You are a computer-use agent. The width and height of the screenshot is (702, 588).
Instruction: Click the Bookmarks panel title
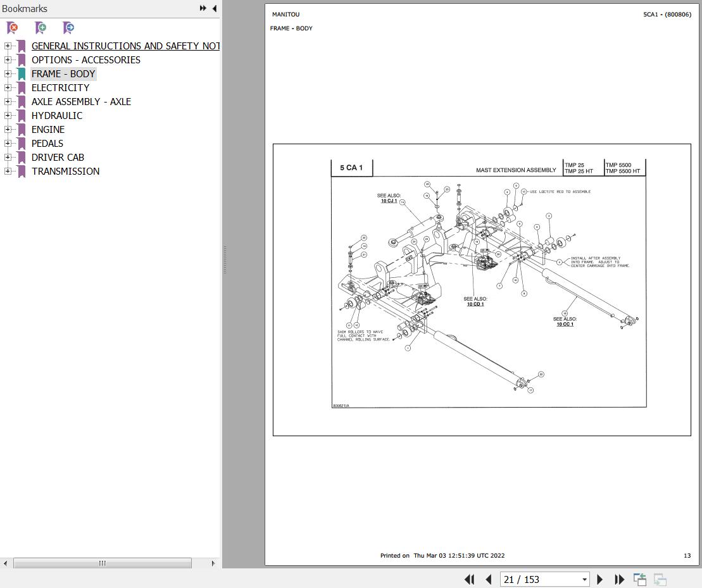[x=25, y=8]
